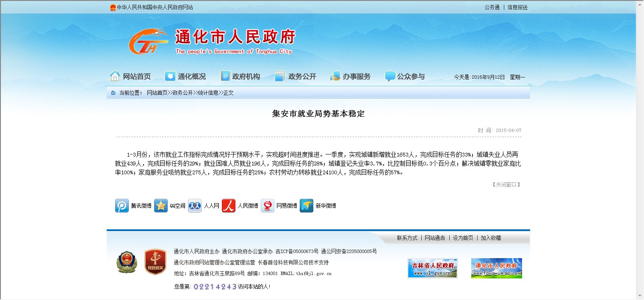Click 设为首页 in the footer bar
644x300 pixels.
463,238
